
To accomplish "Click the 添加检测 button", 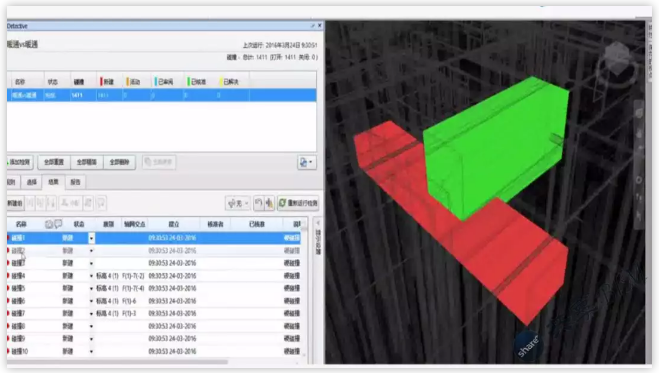I will pos(20,162).
